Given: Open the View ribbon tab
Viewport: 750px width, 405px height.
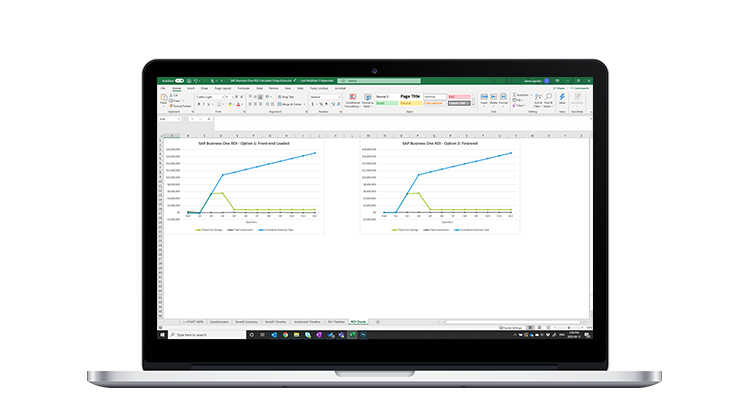Looking at the screenshot, I should (x=288, y=88).
